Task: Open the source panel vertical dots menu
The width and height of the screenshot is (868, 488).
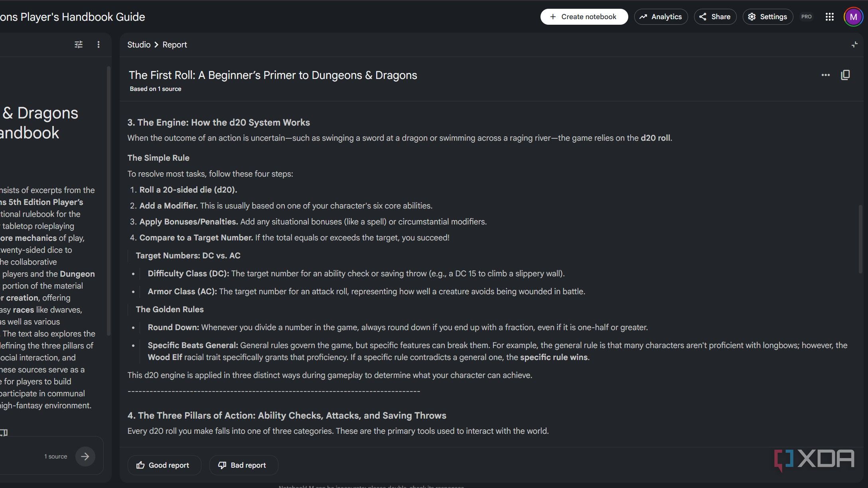Action: tap(99, 45)
